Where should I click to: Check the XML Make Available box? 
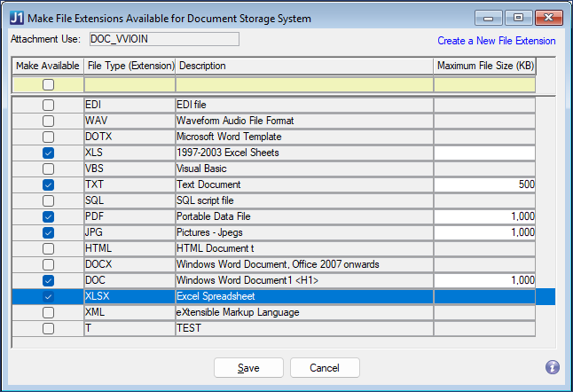click(x=48, y=312)
